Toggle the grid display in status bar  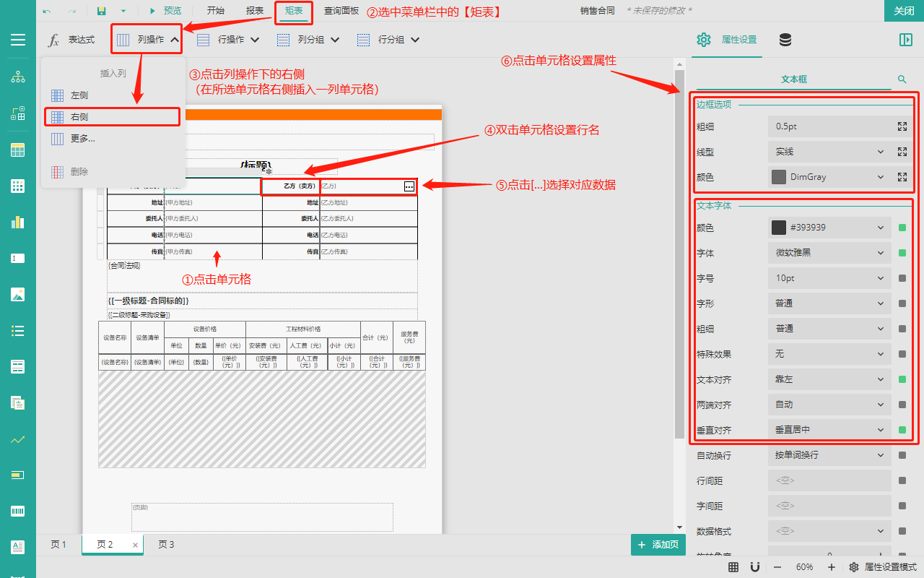(733, 567)
